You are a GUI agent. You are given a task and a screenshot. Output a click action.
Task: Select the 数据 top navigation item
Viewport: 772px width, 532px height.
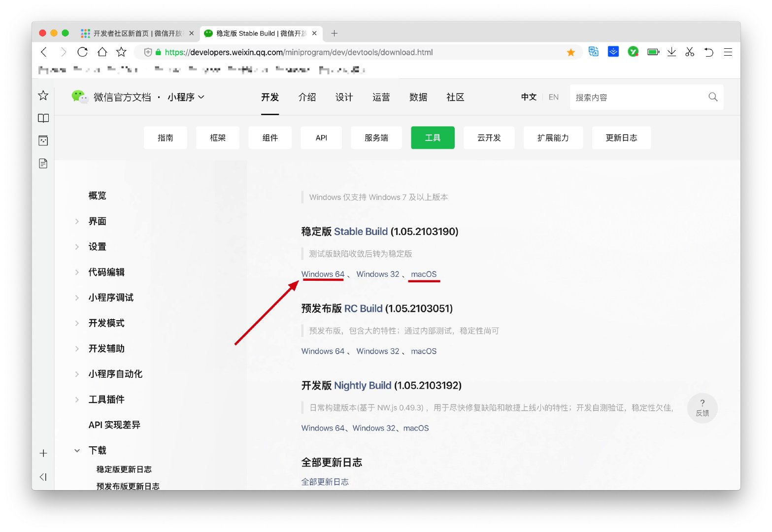418,97
